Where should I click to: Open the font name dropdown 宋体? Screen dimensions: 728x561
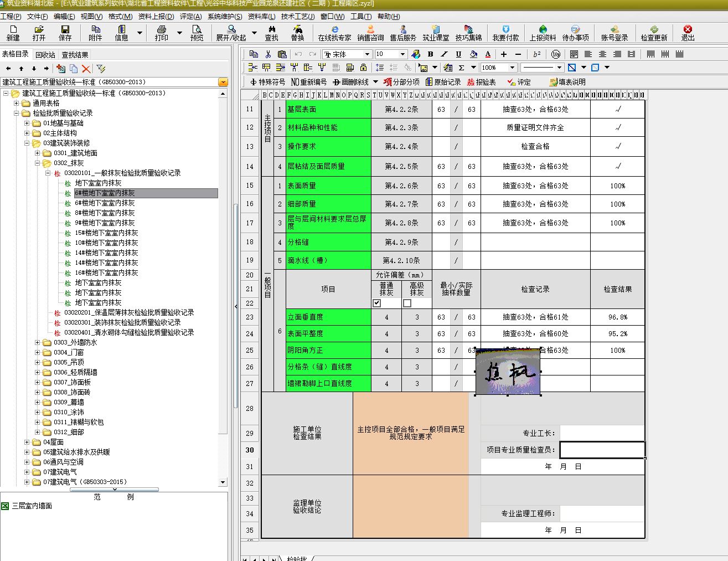(366, 54)
